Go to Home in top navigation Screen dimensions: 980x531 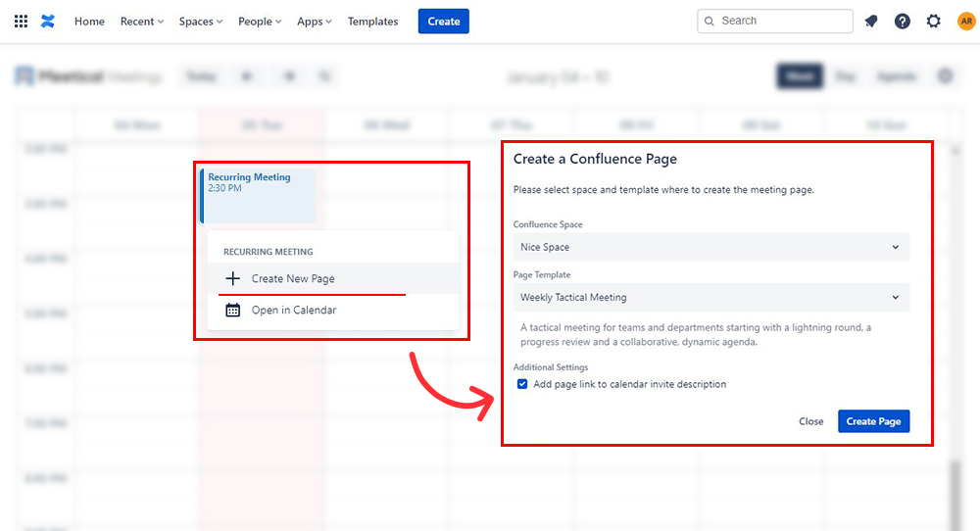pos(89,22)
